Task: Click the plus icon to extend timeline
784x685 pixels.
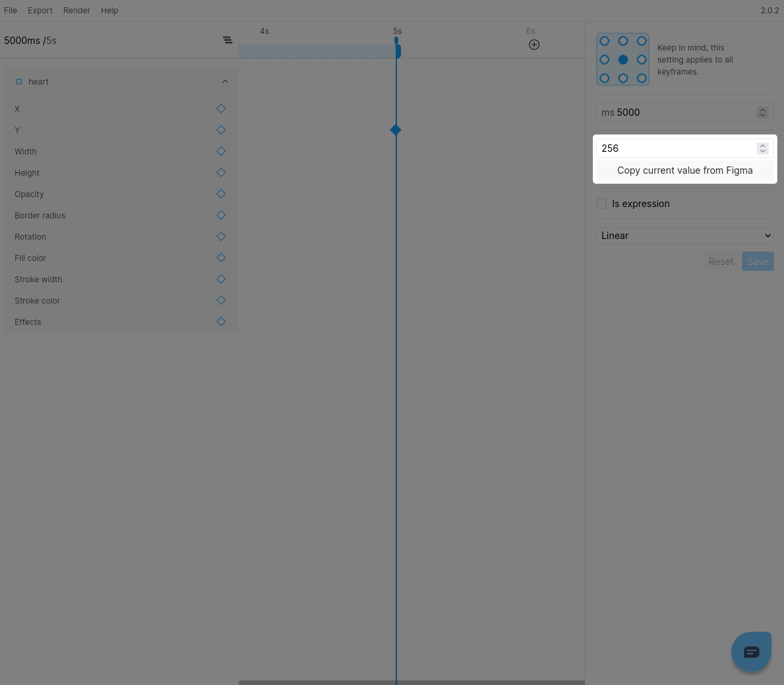Action: pos(534,45)
